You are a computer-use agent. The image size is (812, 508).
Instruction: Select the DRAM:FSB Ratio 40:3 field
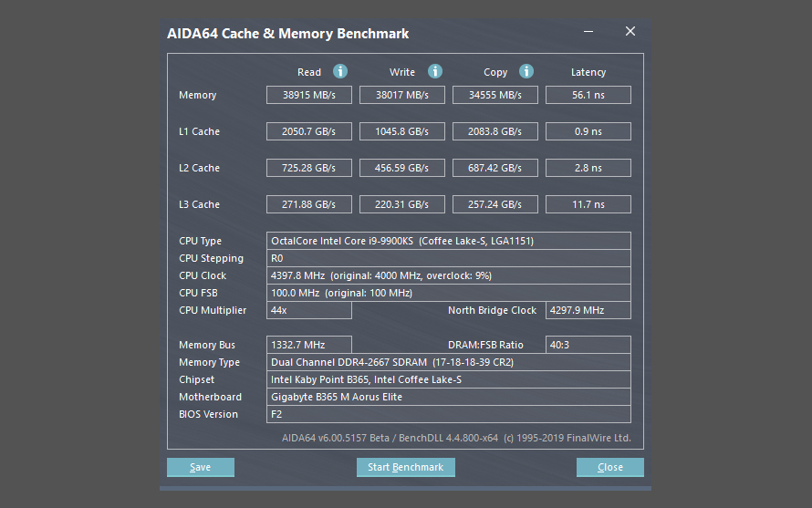point(588,345)
